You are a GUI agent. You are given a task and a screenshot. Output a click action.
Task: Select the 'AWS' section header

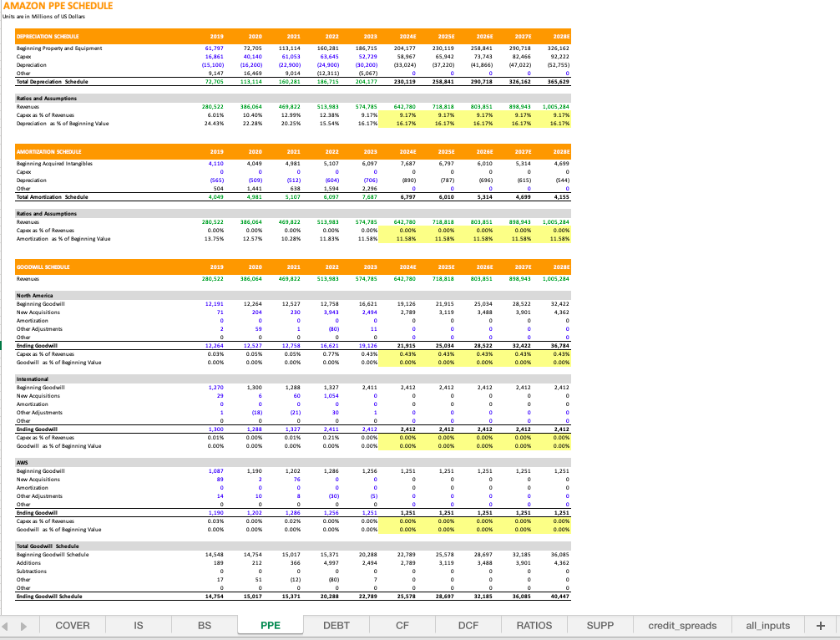coord(22,463)
